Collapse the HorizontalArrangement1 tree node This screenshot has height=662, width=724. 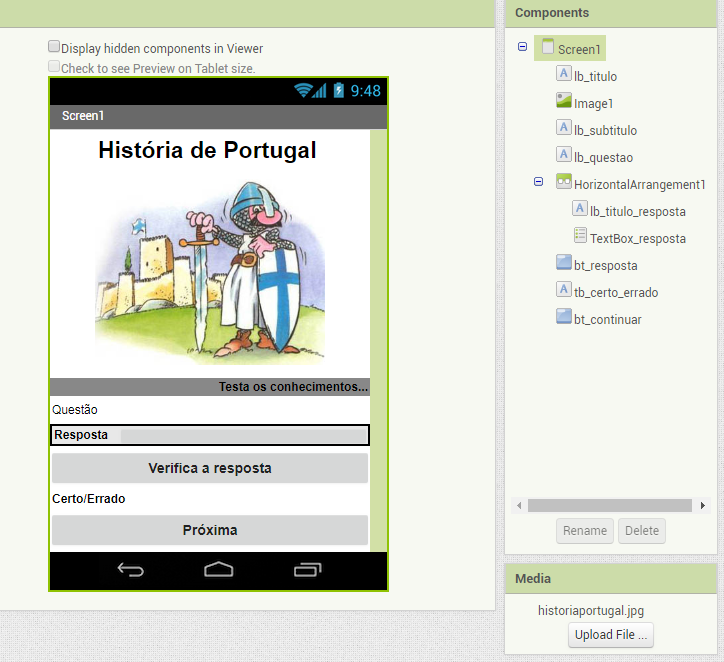538,182
